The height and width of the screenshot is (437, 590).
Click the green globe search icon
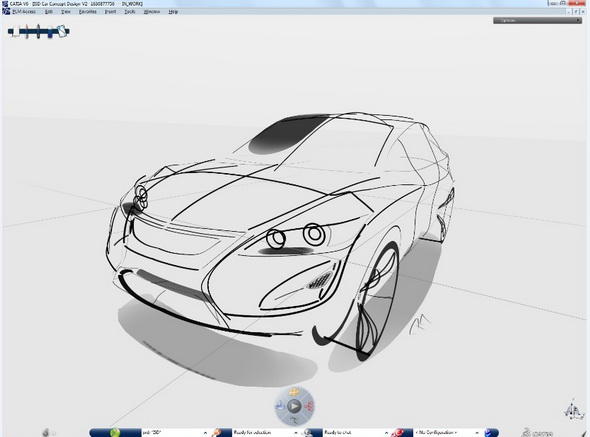(115, 432)
